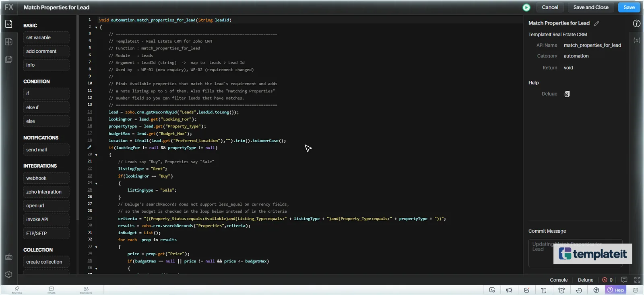This screenshot has width=644, height=295.
Task: Insert a webhook integration task
Action: pyautogui.click(x=46, y=178)
